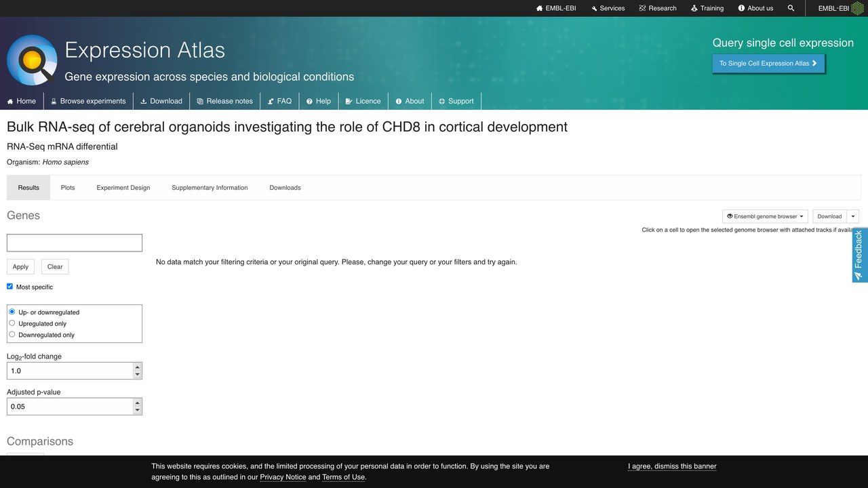
Task: Click the Clear button
Action: point(55,266)
